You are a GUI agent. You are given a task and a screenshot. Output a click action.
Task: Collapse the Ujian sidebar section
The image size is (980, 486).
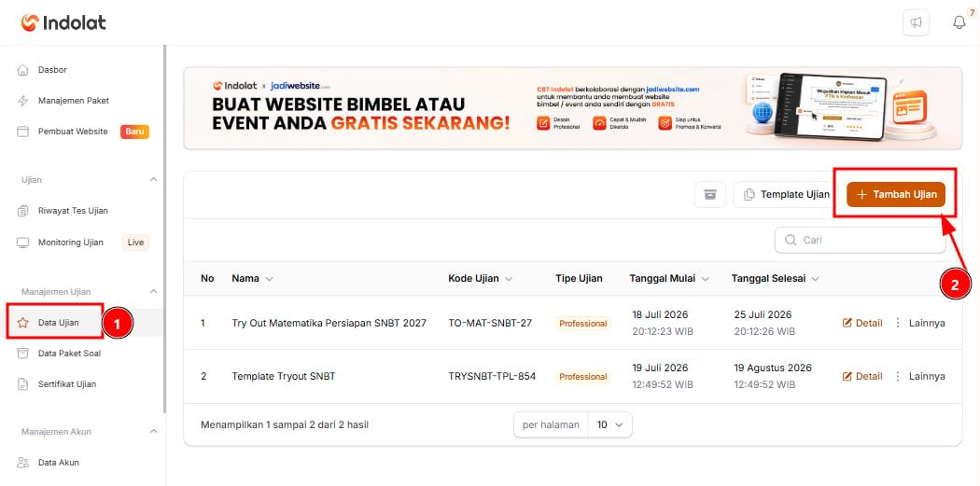click(x=154, y=180)
